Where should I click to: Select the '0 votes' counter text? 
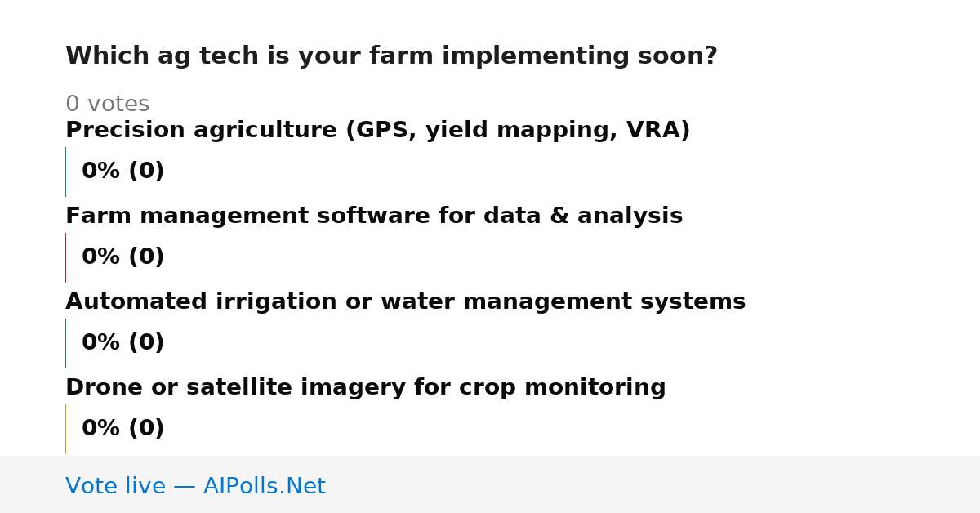click(x=107, y=105)
